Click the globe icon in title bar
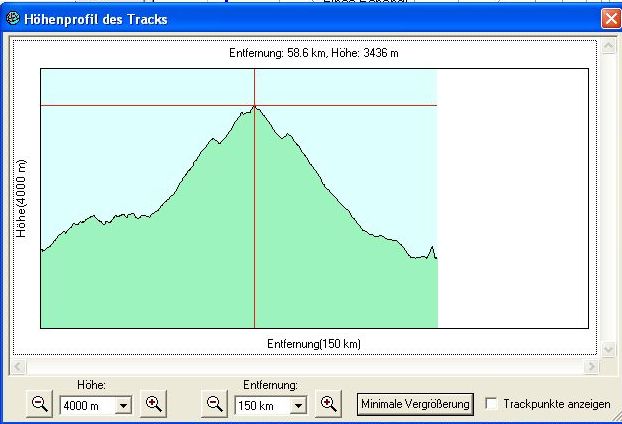The image size is (622, 424). pos(13,19)
